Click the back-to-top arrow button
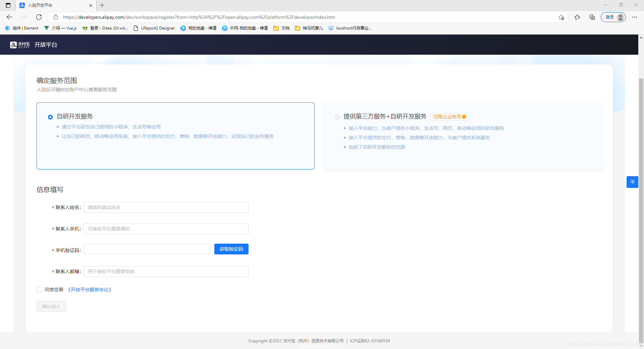The width and height of the screenshot is (644, 349). pos(632,182)
